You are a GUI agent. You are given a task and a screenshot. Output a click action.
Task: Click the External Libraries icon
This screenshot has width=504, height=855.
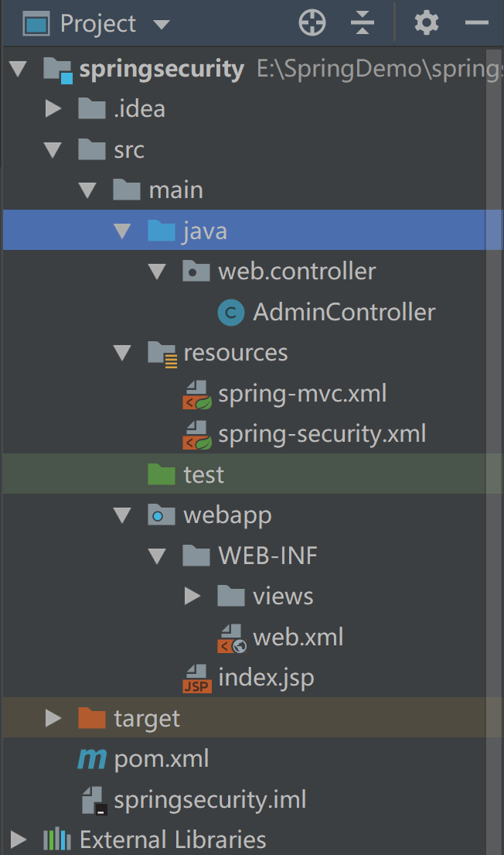(57, 840)
